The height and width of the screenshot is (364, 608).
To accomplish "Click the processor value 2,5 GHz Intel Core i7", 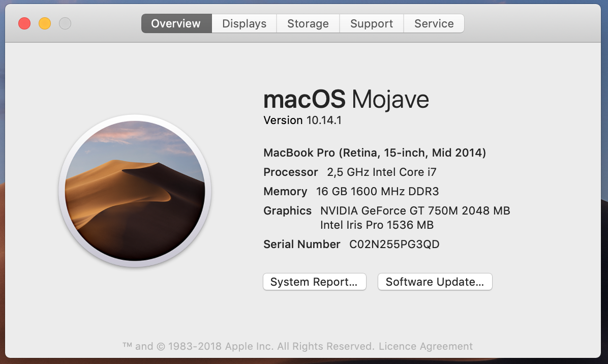I will tap(382, 172).
